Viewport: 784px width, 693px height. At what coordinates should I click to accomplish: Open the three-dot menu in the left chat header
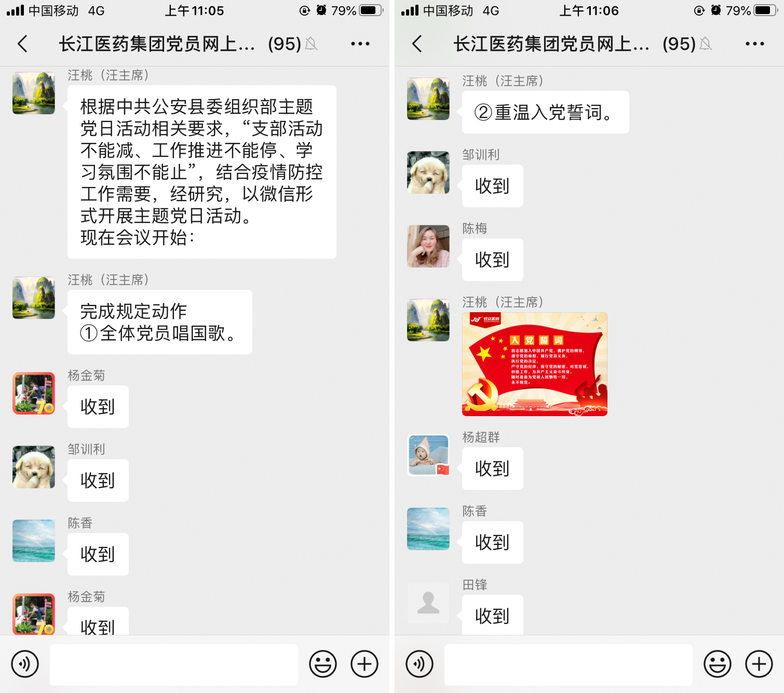pyautogui.click(x=360, y=44)
